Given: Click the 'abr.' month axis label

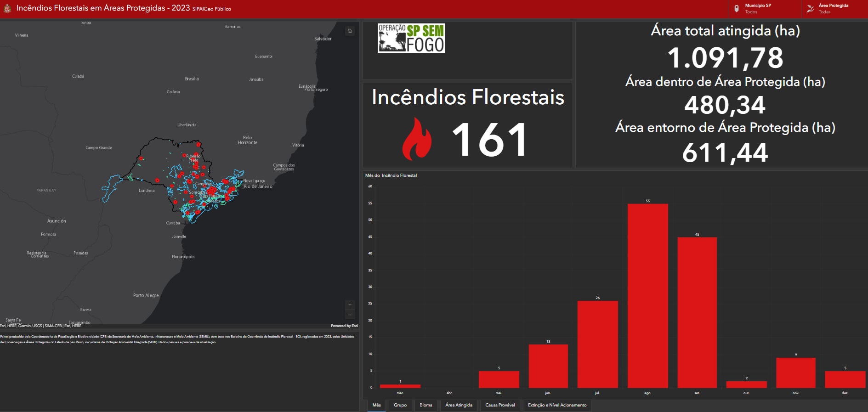Looking at the screenshot, I should 449,393.
